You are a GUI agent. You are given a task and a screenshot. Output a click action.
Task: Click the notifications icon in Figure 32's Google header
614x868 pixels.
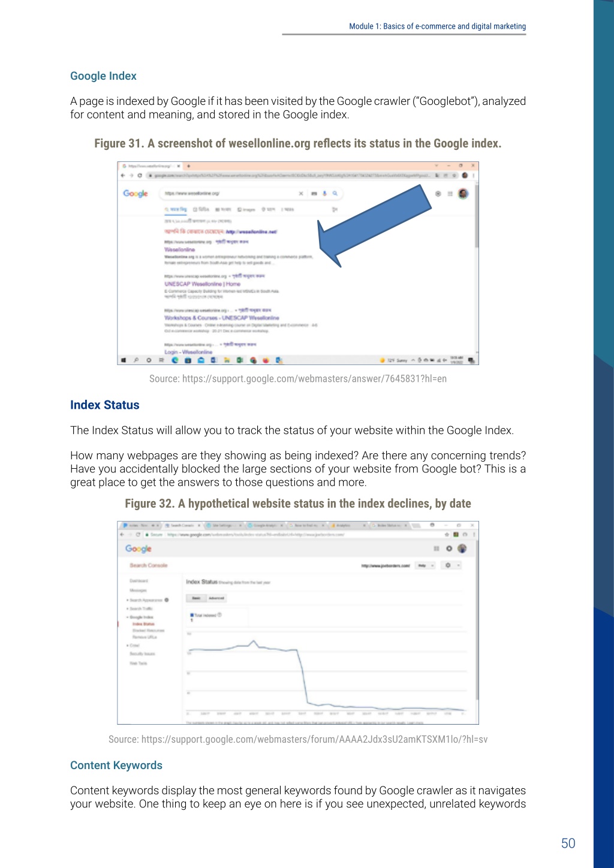coord(449,548)
